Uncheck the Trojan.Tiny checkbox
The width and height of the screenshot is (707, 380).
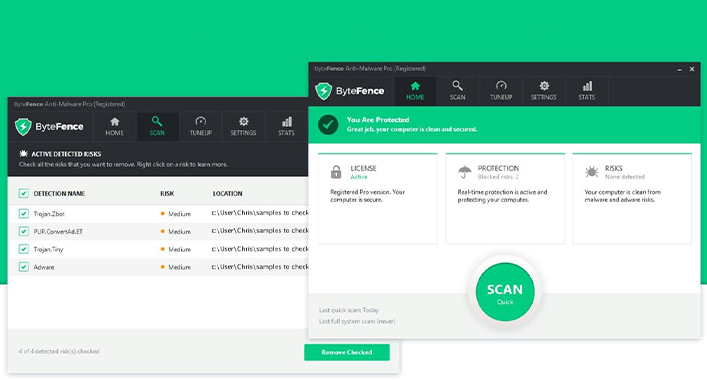pos(23,249)
